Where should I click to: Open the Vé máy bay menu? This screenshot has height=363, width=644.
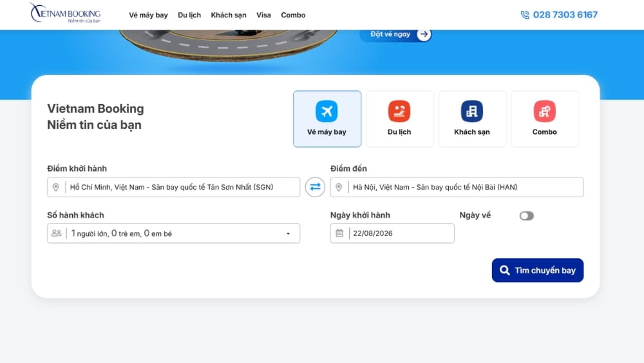click(148, 15)
